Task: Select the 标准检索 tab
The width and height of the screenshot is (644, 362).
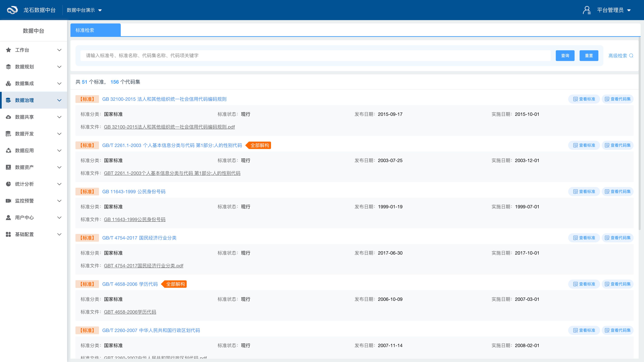Action: [x=95, y=30]
